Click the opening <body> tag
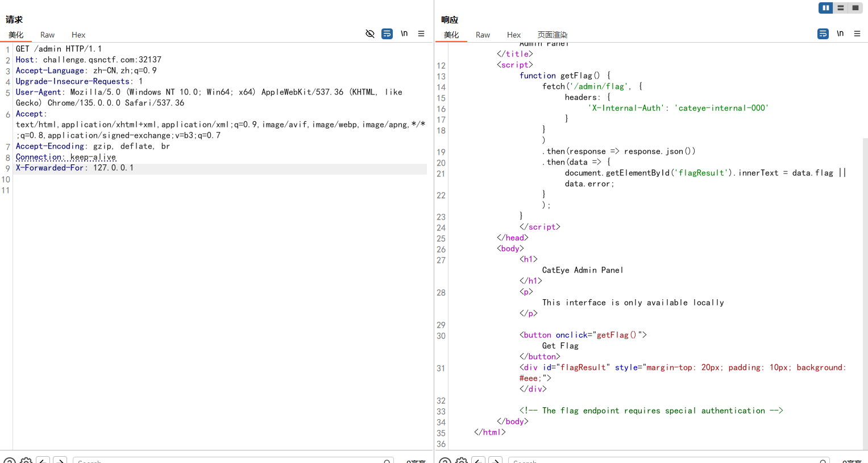 510,249
